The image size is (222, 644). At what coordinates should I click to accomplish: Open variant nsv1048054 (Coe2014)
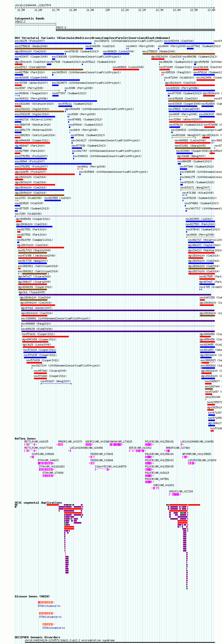[100, 46]
